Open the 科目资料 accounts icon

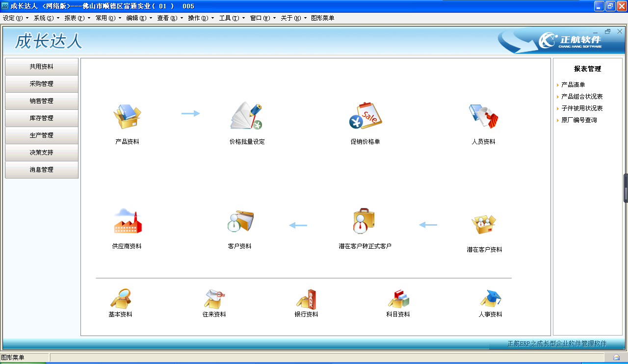pos(398,299)
